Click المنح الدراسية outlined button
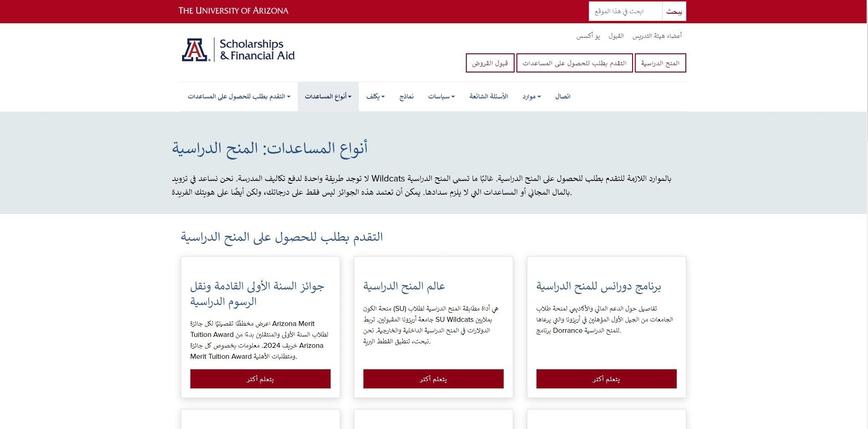The image size is (868, 429). tap(660, 63)
